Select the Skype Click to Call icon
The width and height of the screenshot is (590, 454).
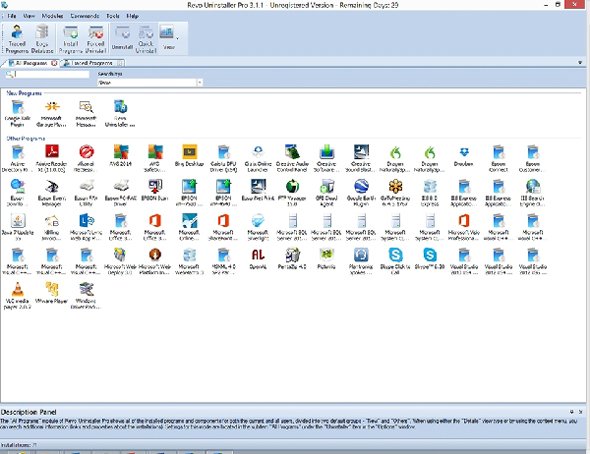click(395, 261)
